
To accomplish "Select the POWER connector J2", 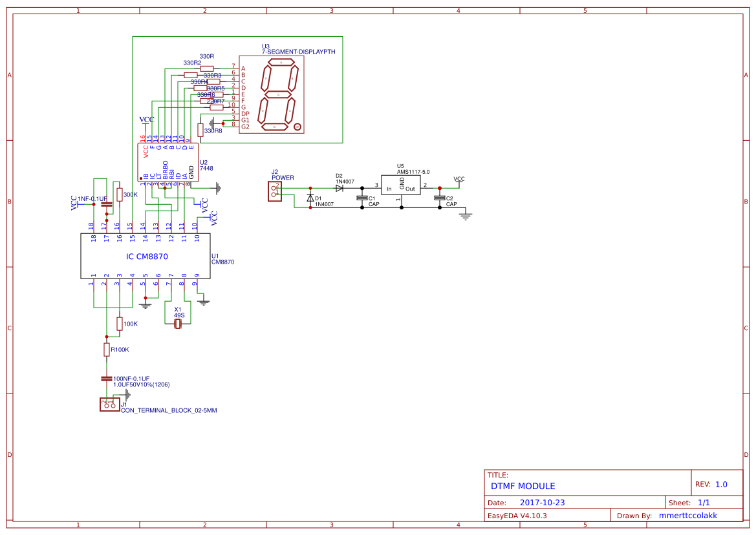I will [274, 190].
